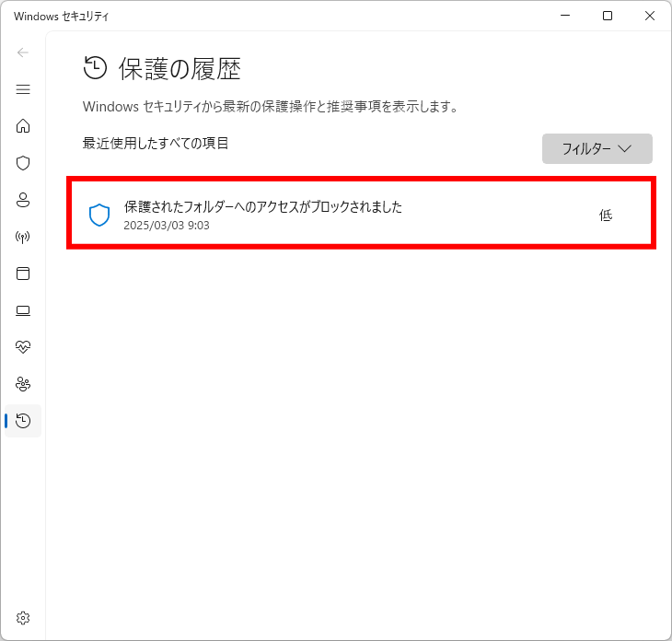Minimize the Windows セキュリティ window
Viewport: 672px width, 641px height.
tap(565, 16)
